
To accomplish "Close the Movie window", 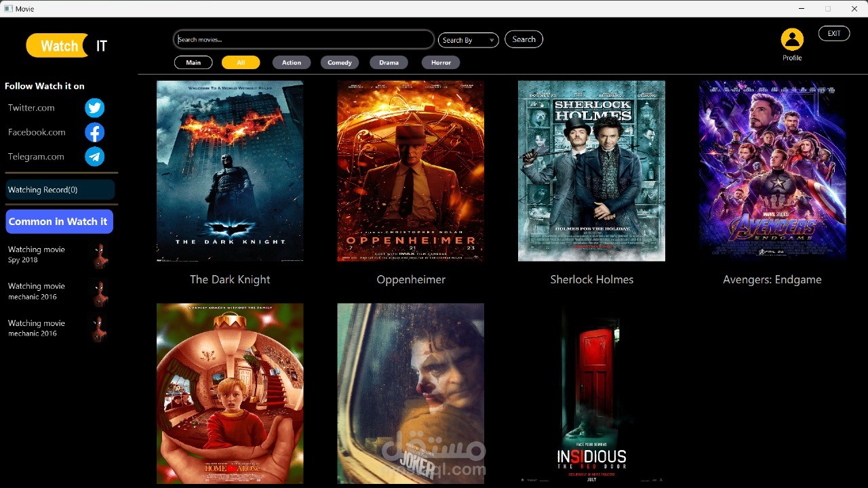I will [x=854, y=9].
